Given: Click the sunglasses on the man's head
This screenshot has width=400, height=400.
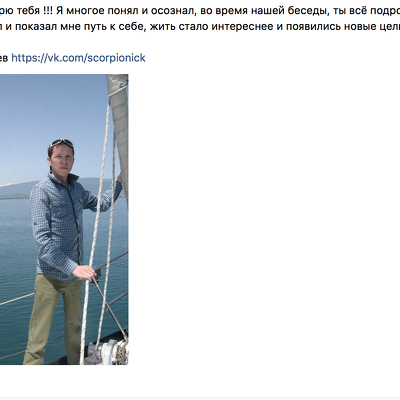Looking at the screenshot, I should [61, 143].
